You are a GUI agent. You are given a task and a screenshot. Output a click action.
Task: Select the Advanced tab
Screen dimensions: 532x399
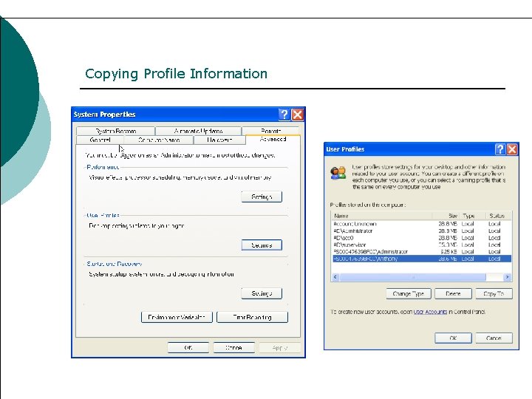point(273,139)
